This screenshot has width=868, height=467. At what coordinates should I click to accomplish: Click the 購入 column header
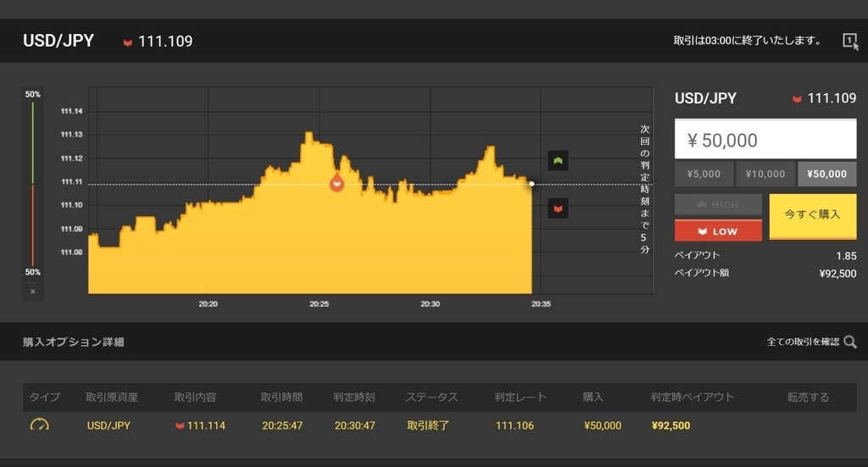(593, 397)
